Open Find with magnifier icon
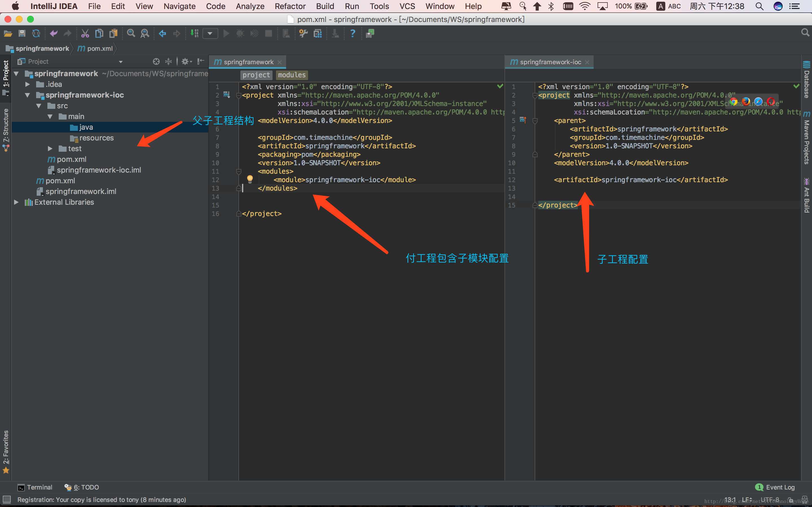This screenshot has width=812, height=507. point(131,34)
